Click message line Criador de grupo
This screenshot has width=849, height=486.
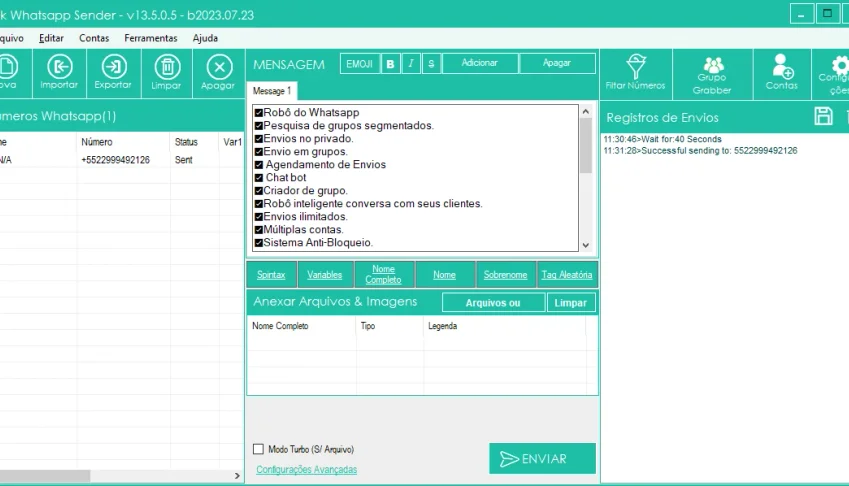pyautogui.click(x=301, y=191)
